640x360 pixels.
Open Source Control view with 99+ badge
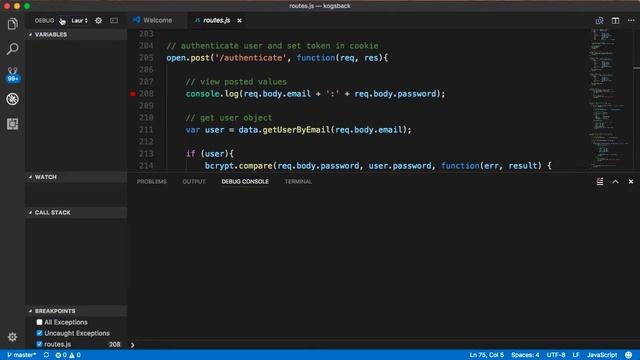click(x=12, y=75)
